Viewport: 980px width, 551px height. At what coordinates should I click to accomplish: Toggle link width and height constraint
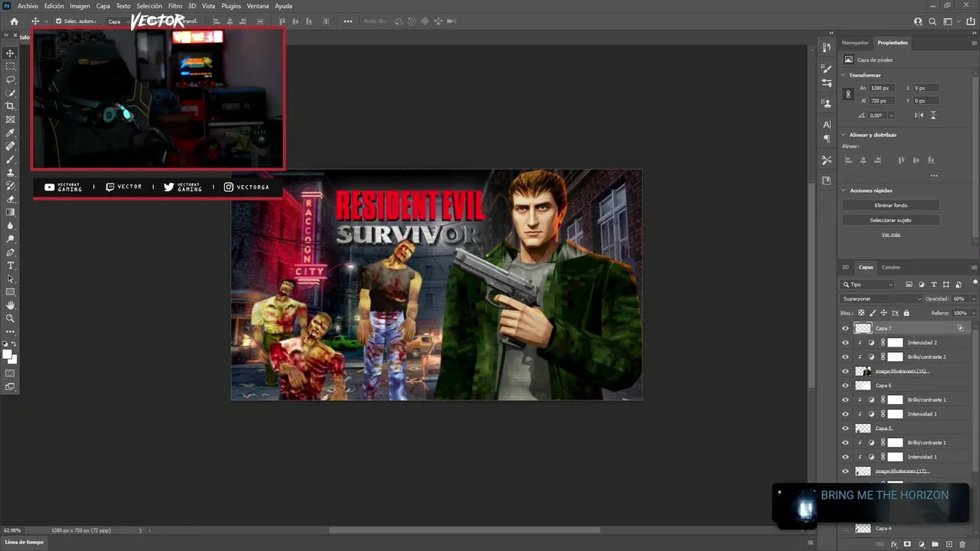pos(848,94)
